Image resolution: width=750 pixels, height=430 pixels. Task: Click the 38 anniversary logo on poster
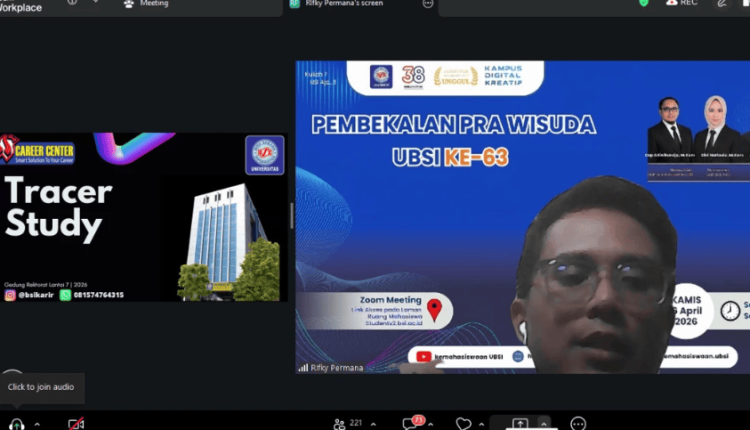[413, 76]
